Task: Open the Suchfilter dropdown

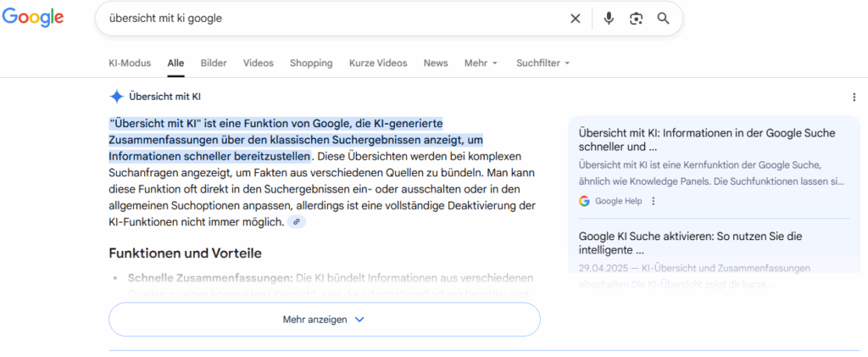Action: (x=543, y=63)
